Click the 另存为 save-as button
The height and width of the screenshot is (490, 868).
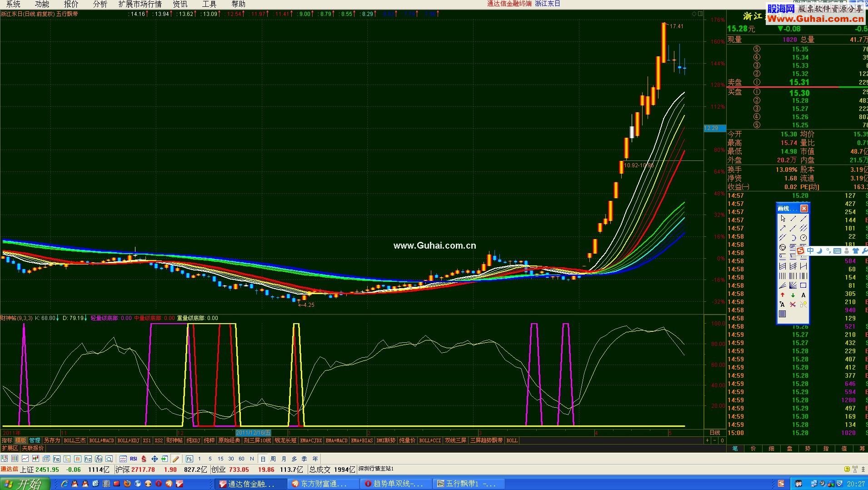[52, 440]
